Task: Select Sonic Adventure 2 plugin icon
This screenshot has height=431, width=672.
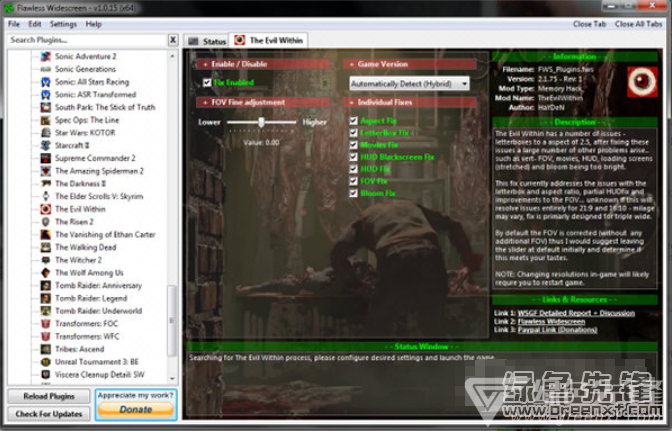Action: pos(46,56)
